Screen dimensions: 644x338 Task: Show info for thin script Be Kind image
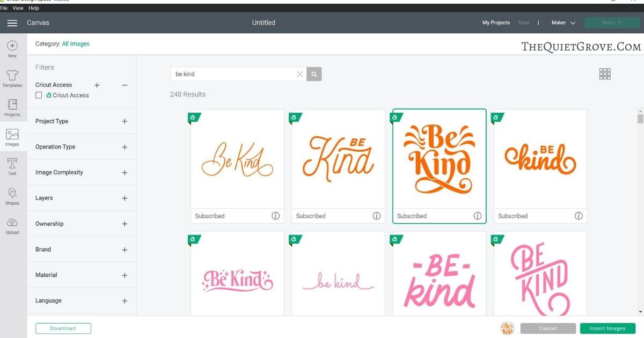[276, 216]
